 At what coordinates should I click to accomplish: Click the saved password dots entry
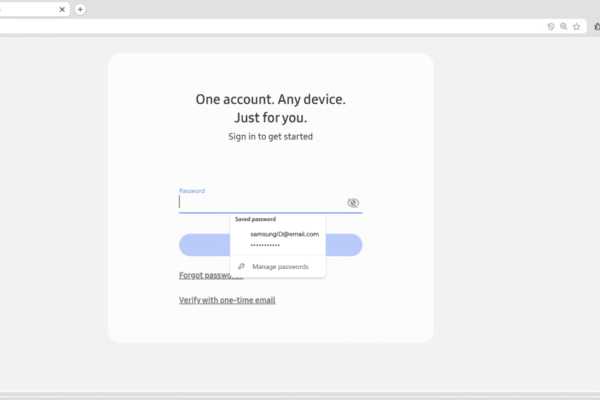pos(265,245)
